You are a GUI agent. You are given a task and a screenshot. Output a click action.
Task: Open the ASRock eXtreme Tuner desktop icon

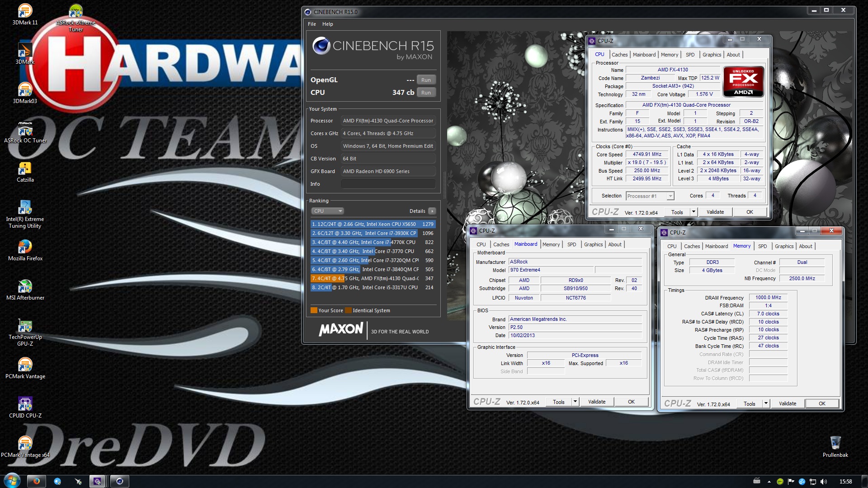[75, 18]
